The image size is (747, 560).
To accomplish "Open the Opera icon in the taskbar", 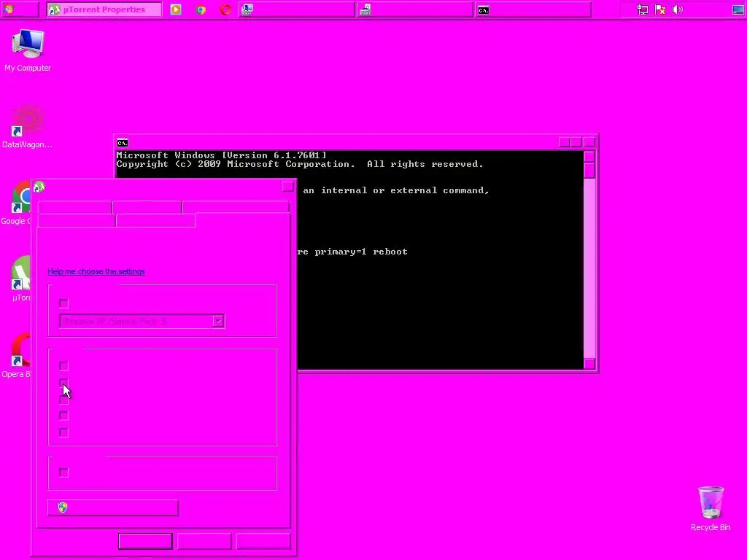I will (x=225, y=9).
